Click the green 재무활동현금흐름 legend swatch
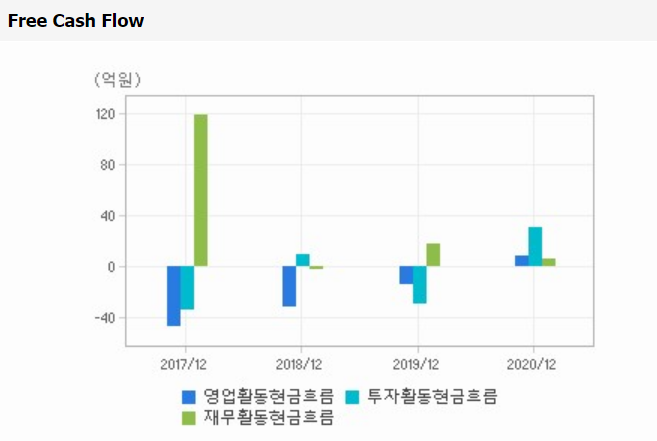 [189, 418]
